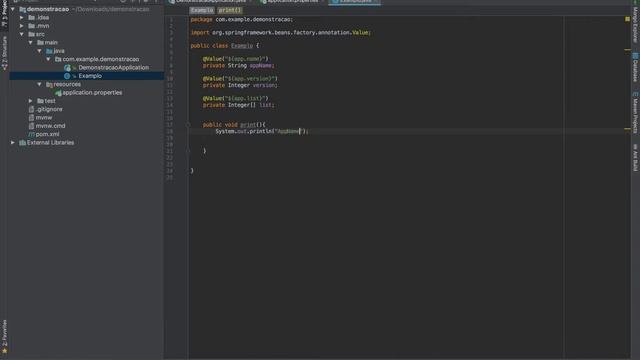Open the pom.xml file

[47, 134]
